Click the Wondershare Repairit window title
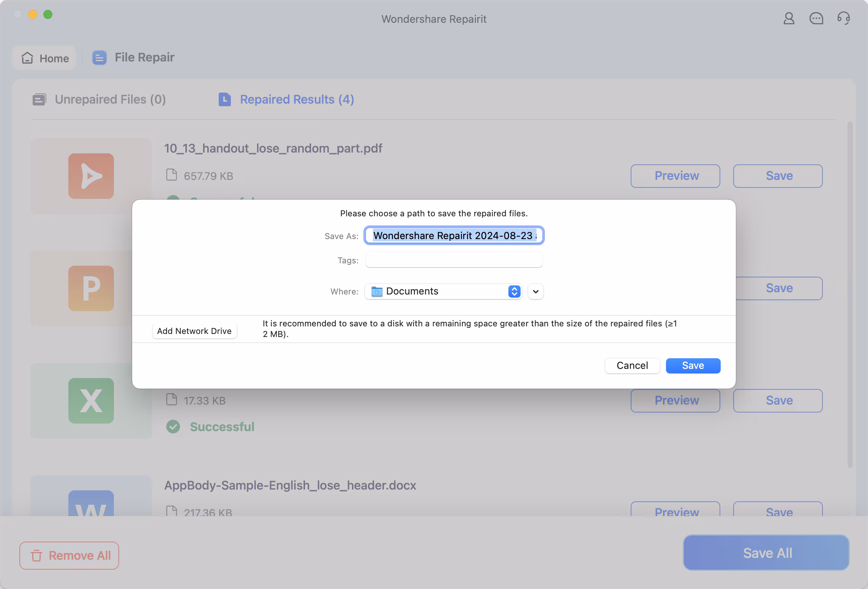Viewport: 868px width, 589px height. pyautogui.click(x=434, y=19)
